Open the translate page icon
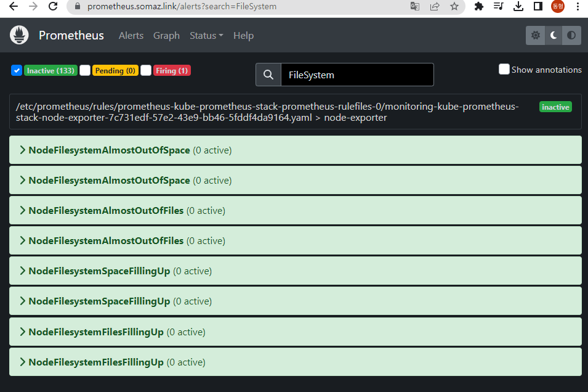Screen dimensions: 588x392 (x=415, y=6)
